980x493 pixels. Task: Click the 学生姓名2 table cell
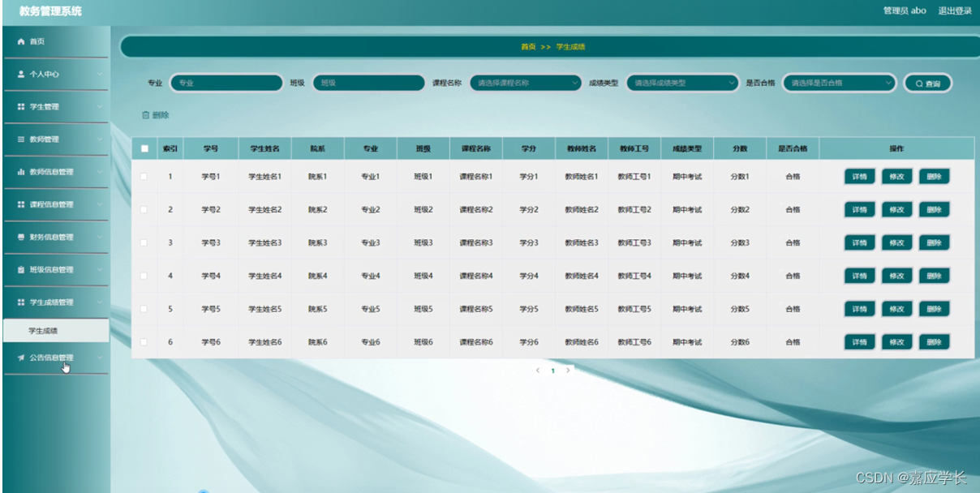pyautogui.click(x=265, y=209)
